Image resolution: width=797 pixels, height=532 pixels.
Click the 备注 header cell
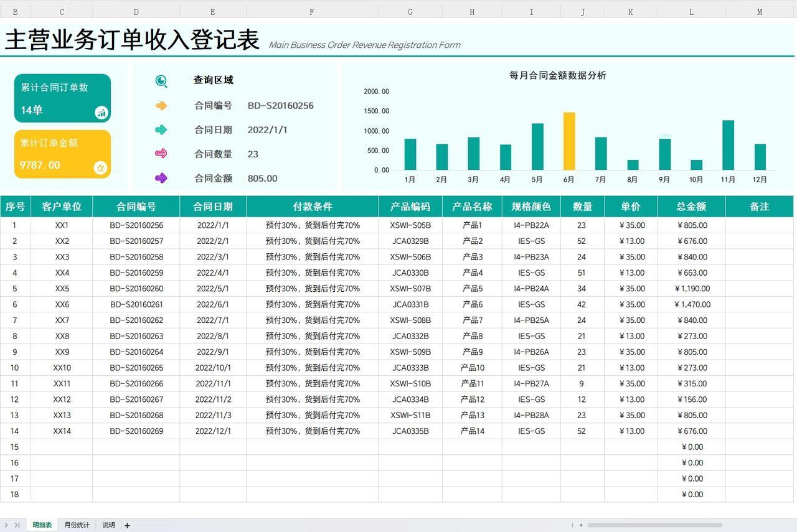[x=760, y=207]
